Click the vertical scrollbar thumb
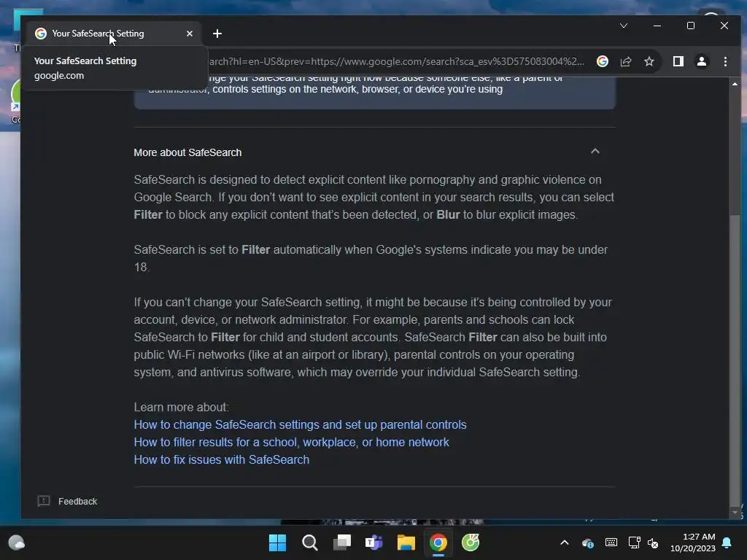This screenshot has width=747, height=560. coord(735,361)
